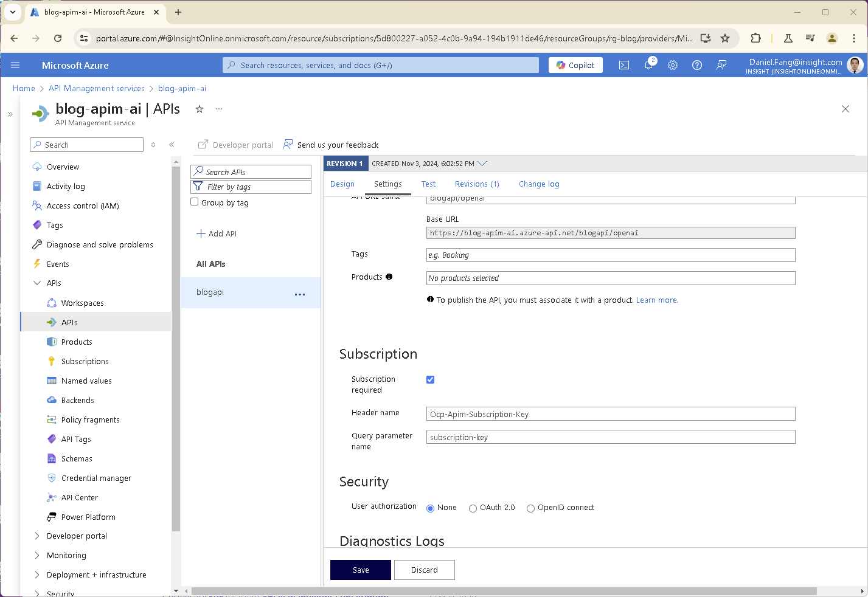Close the blog-apim-ai blade
868x597 pixels.
click(x=845, y=109)
